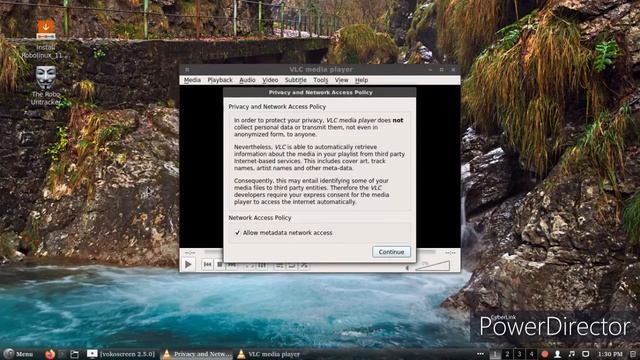This screenshot has height=360, width=640.
Task: Click Continue in the privacy dialog
Action: click(x=391, y=252)
